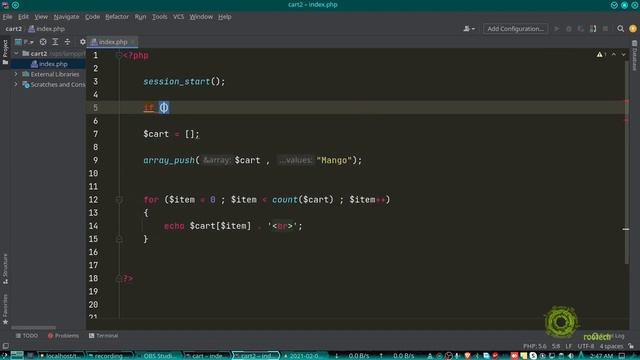Image resolution: width=640 pixels, height=360 pixels.
Task: Open the TODO tool window
Action: [x=27, y=336]
